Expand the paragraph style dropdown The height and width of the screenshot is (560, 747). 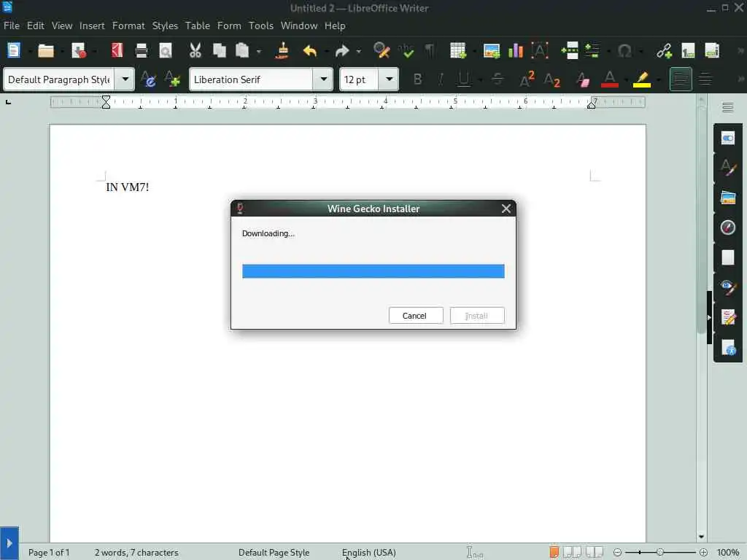[125, 79]
